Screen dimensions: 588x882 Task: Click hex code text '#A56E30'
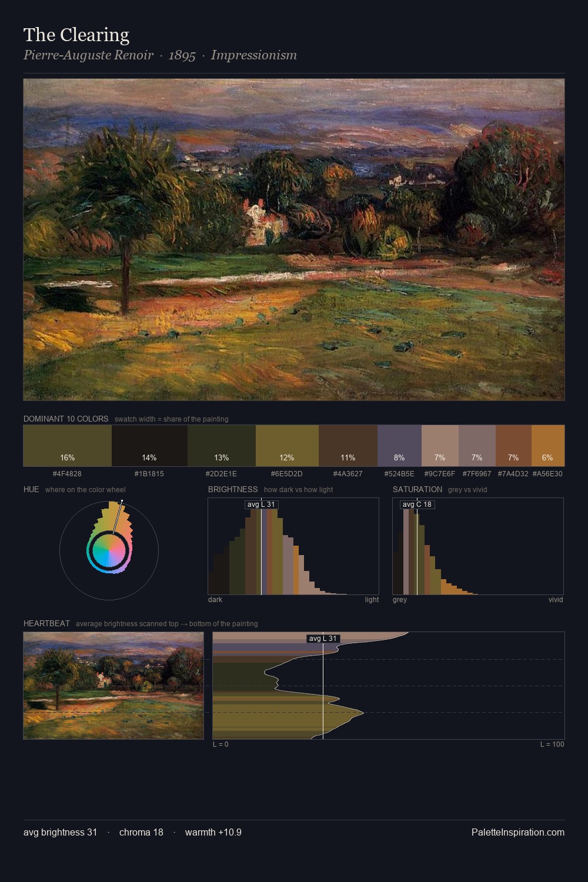[547, 473]
